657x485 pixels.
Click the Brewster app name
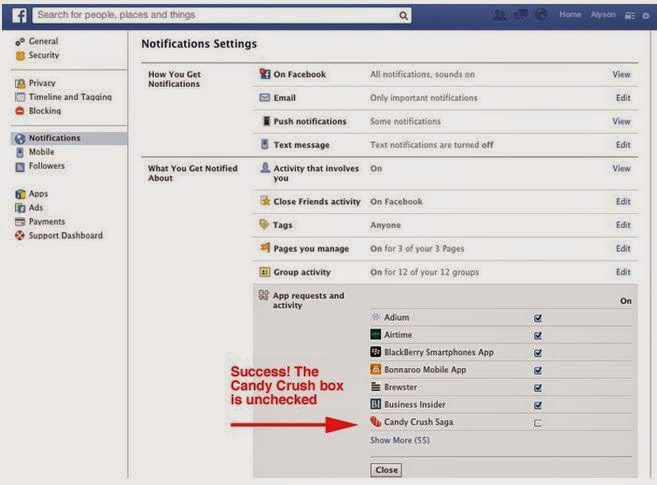tap(401, 387)
